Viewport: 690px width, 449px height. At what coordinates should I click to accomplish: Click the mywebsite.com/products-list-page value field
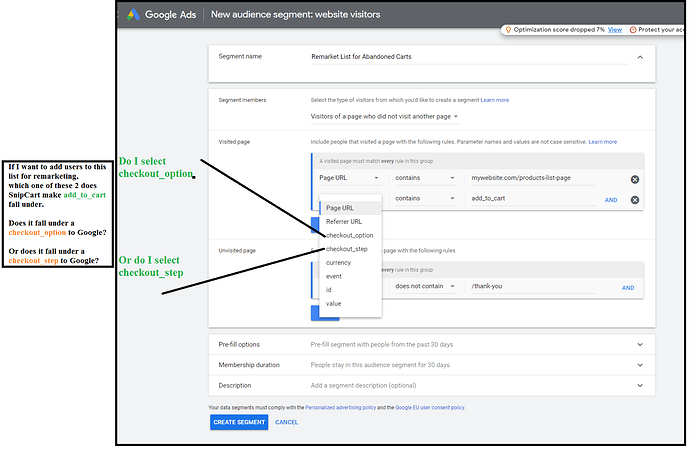click(x=533, y=178)
